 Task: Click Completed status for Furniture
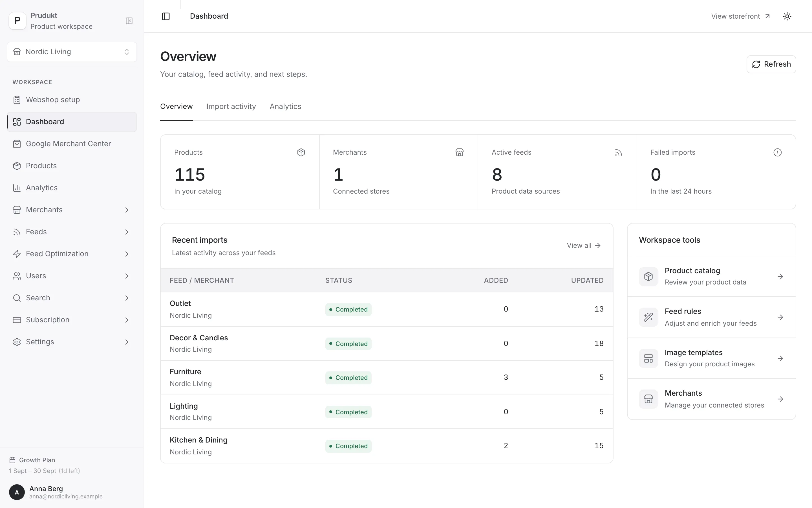(348, 378)
